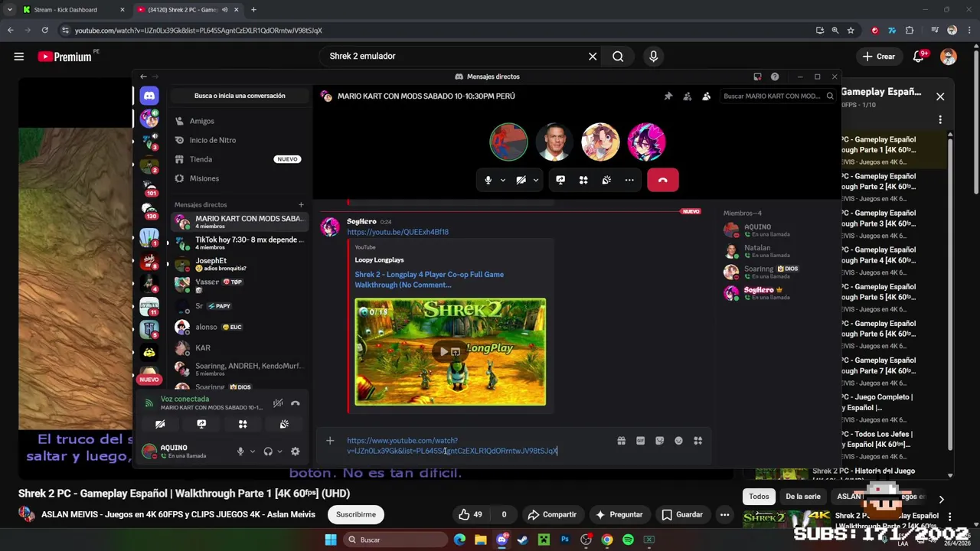Viewport: 980px width, 551px height.
Task: Expand input device arrow in user panel
Action: coord(252,452)
